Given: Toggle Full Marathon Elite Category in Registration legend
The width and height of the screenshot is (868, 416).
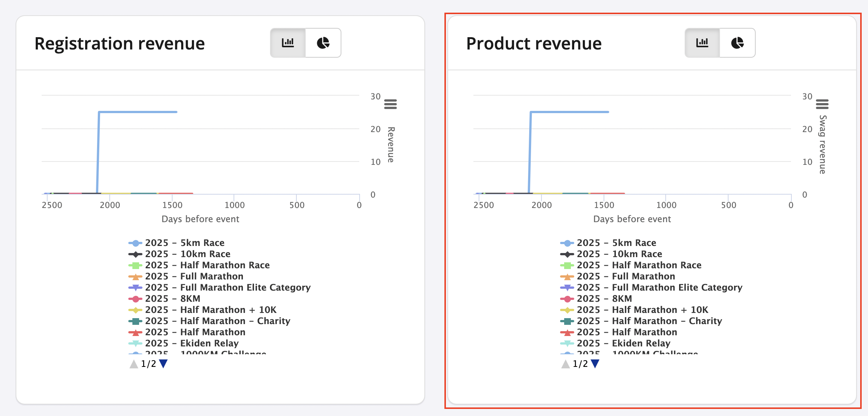Looking at the screenshot, I should click(x=227, y=288).
